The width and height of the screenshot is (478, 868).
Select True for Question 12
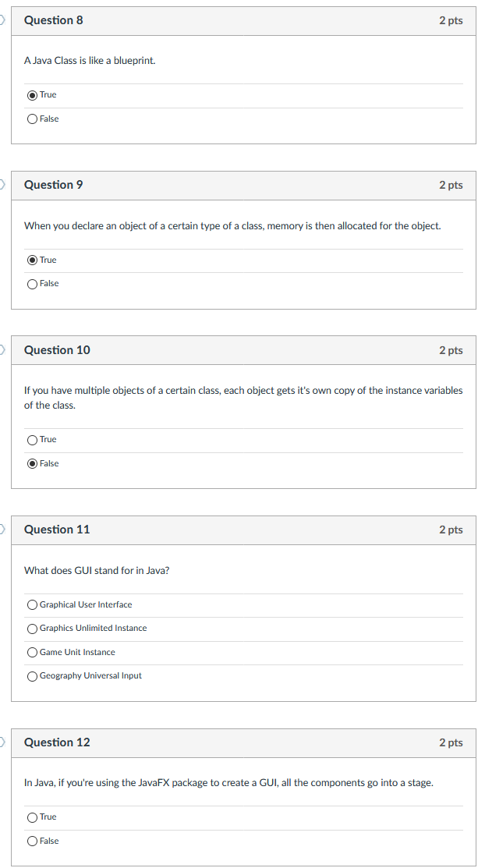tap(32, 817)
